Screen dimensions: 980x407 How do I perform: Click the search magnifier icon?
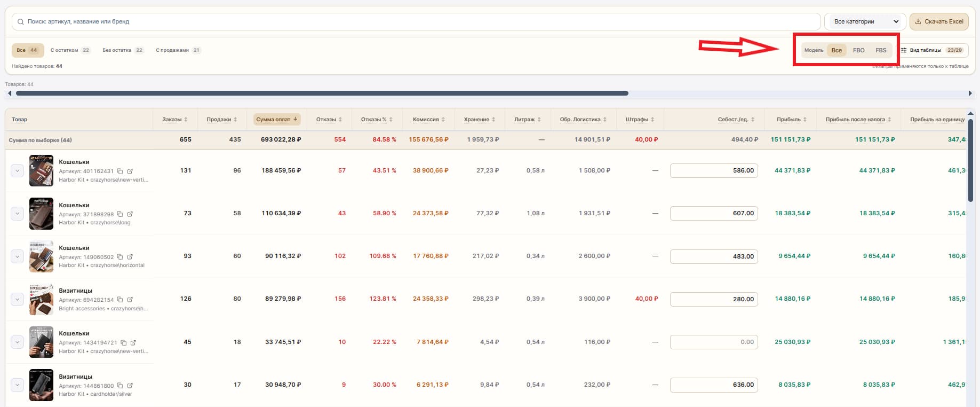click(21, 22)
